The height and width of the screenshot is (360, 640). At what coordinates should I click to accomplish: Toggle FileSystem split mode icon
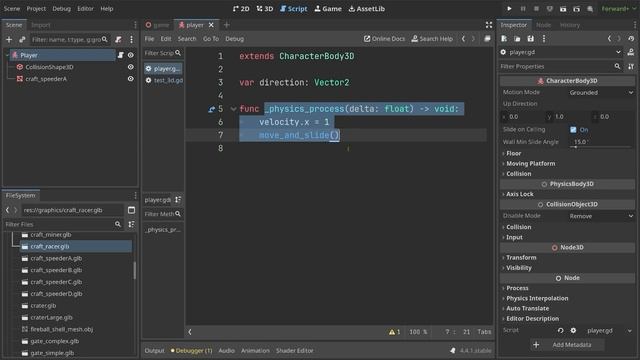pyautogui.click(x=131, y=210)
